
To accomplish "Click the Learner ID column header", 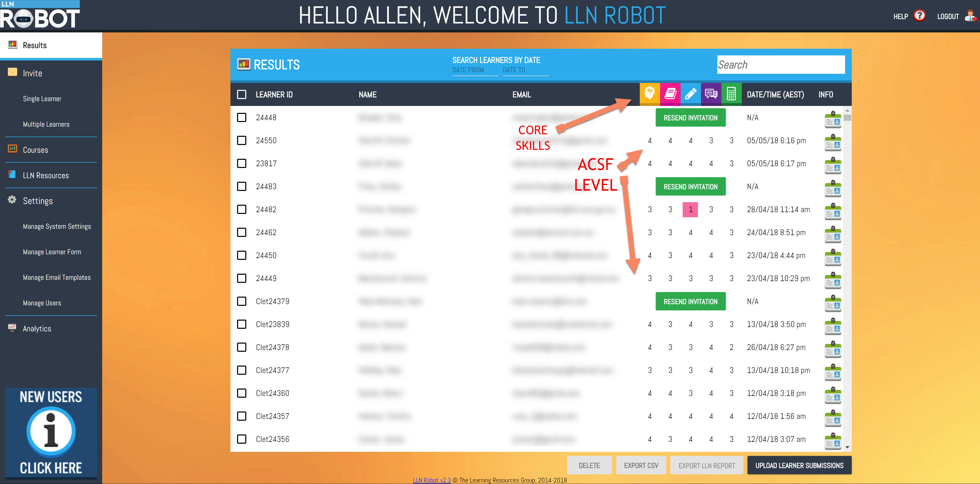I will (x=274, y=94).
